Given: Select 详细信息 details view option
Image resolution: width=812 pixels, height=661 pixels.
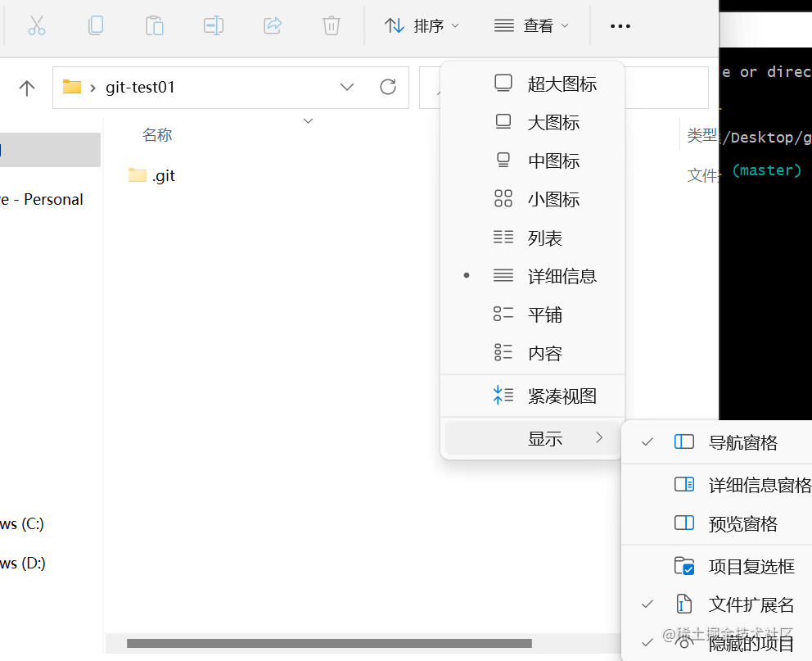Looking at the screenshot, I should tap(532, 277).
